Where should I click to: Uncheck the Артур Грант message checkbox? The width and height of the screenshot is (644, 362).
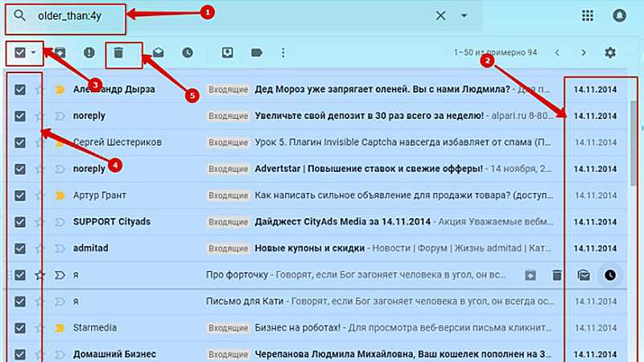pyautogui.click(x=19, y=195)
